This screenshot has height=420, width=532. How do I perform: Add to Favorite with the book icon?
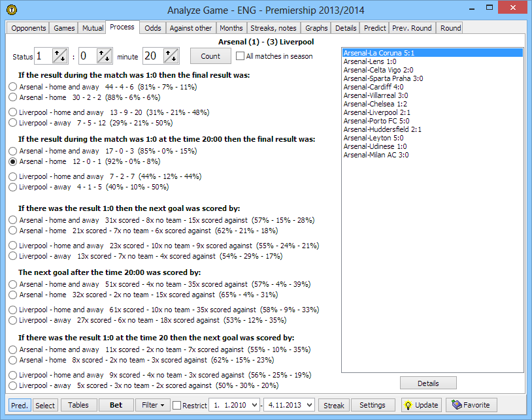pyautogui.click(x=470, y=405)
